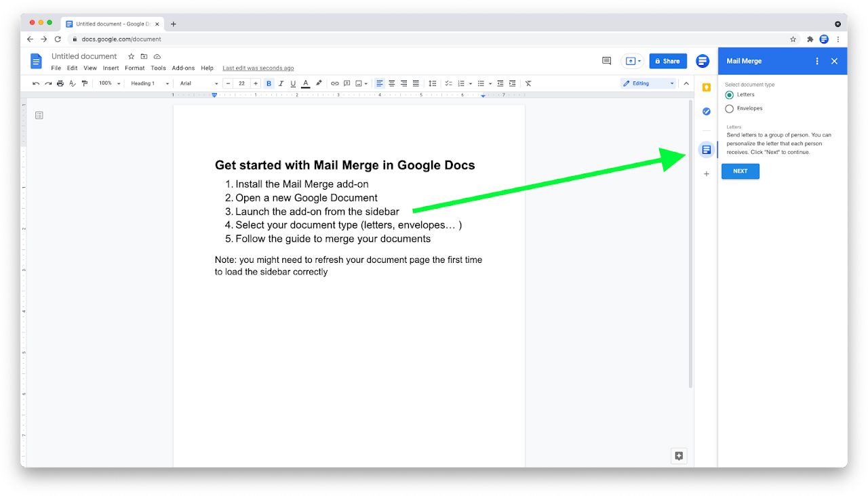Select the Envelopes document type
This screenshot has width=868, height=496.
click(x=730, y=108)
